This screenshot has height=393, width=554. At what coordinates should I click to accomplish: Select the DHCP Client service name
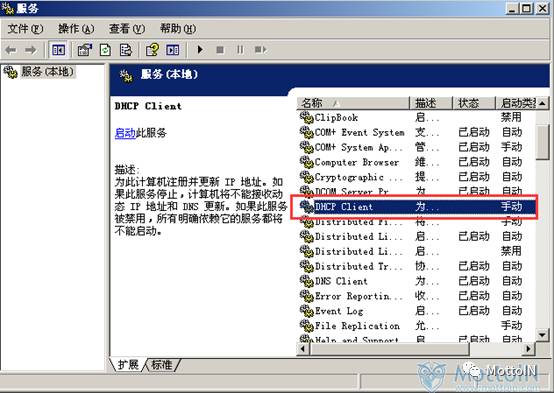(x=343, y=207)
